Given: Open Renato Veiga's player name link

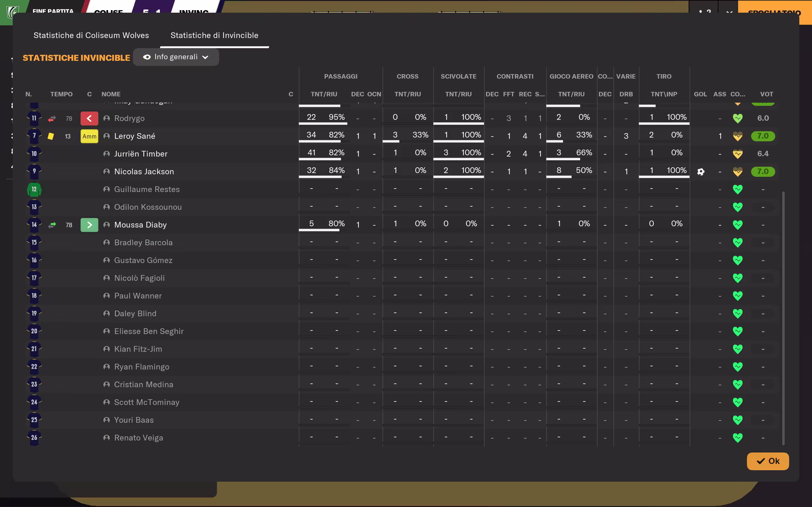Looking at the screenshot, I should coord(139,438).
